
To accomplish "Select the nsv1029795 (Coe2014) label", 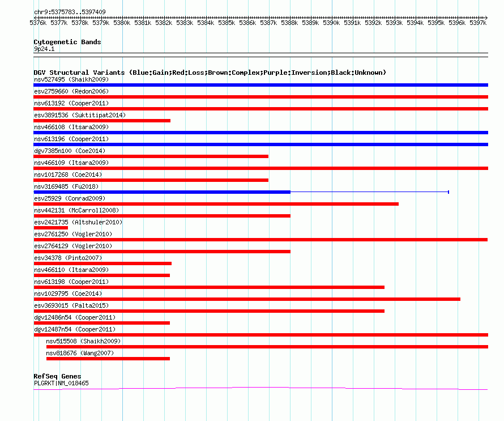I will 68,294.
